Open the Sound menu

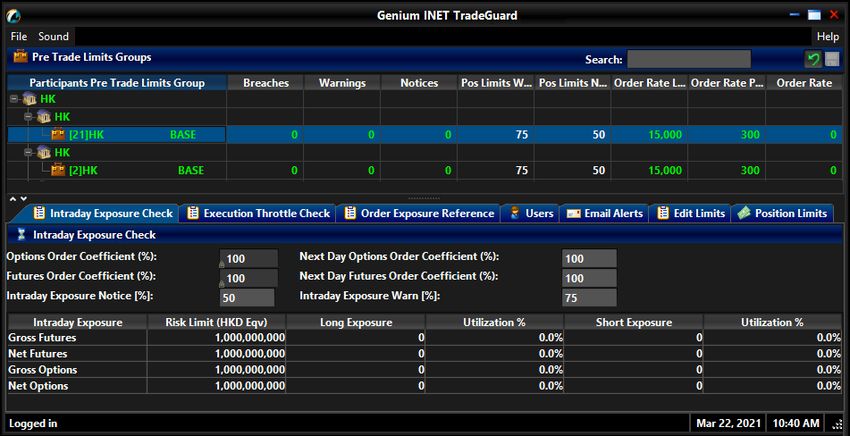[x=53, y=36]
